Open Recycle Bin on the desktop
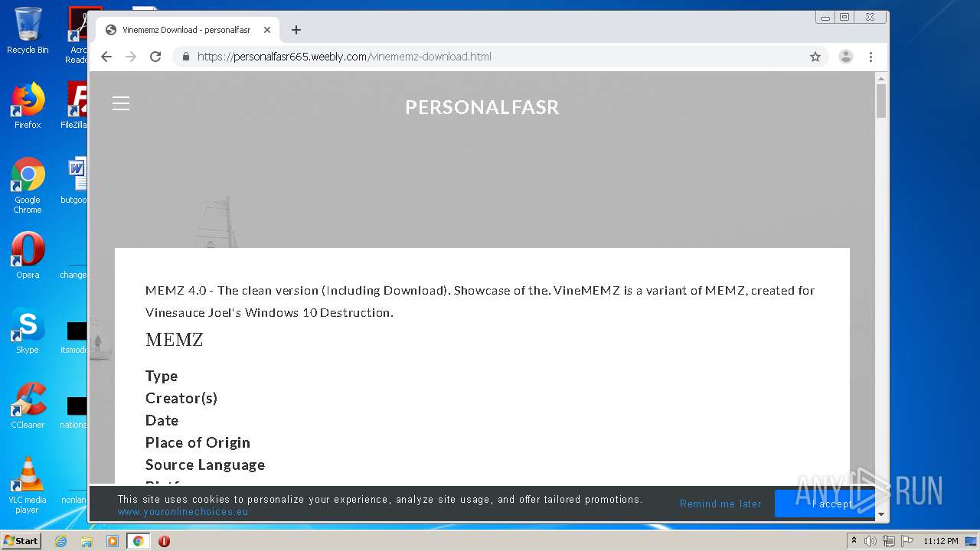Image resolution: width=980 pixels, height=551 pixels. pyautogui.click(x=28, y=31)
